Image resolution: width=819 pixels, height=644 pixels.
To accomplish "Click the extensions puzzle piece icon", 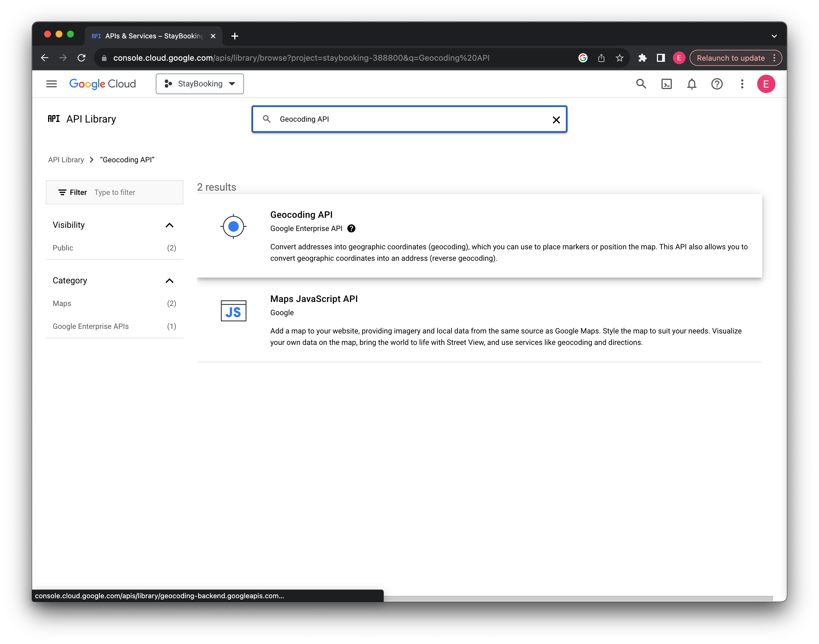I will coord(641,58).
